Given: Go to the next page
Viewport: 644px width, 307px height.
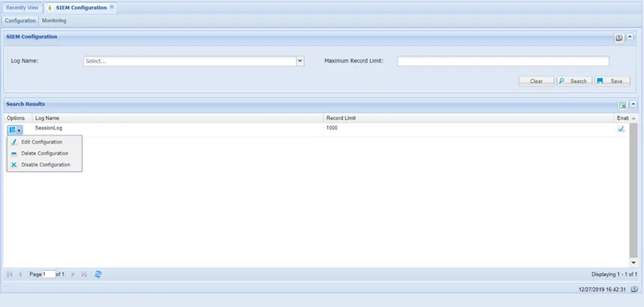Looking at the screenshot, I should coord(73,274).
